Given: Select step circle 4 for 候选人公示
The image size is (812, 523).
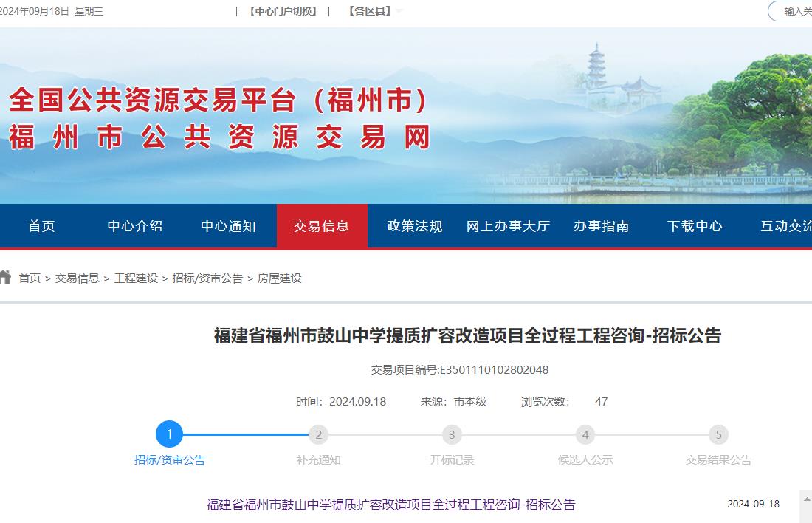Looking at the screenshot, I should click(x=585, y=435).
